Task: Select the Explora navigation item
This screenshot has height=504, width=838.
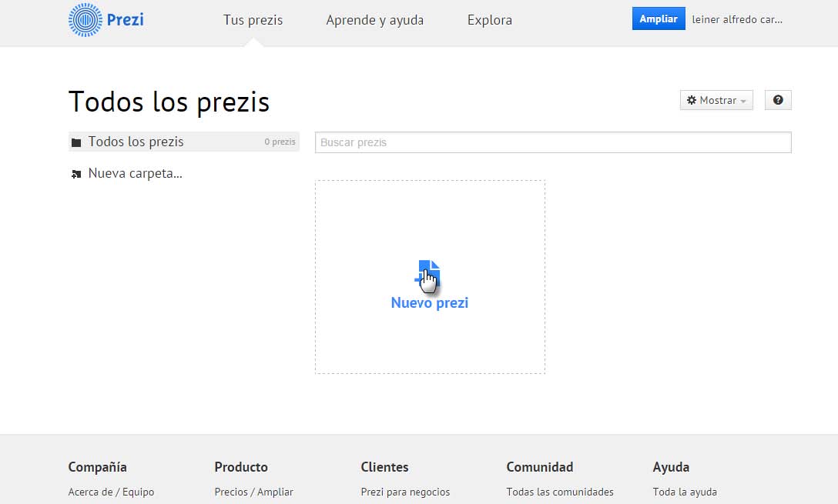Action: (489, 20)
